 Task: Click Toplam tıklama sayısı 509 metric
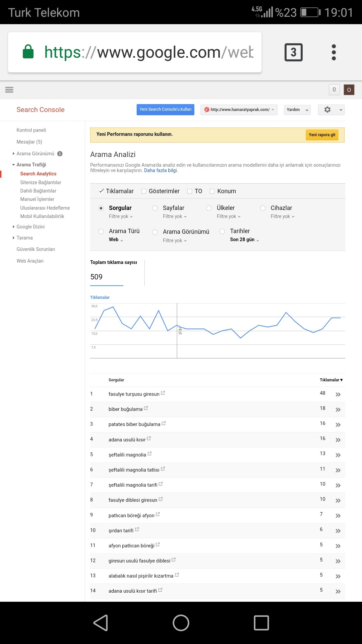114,272
